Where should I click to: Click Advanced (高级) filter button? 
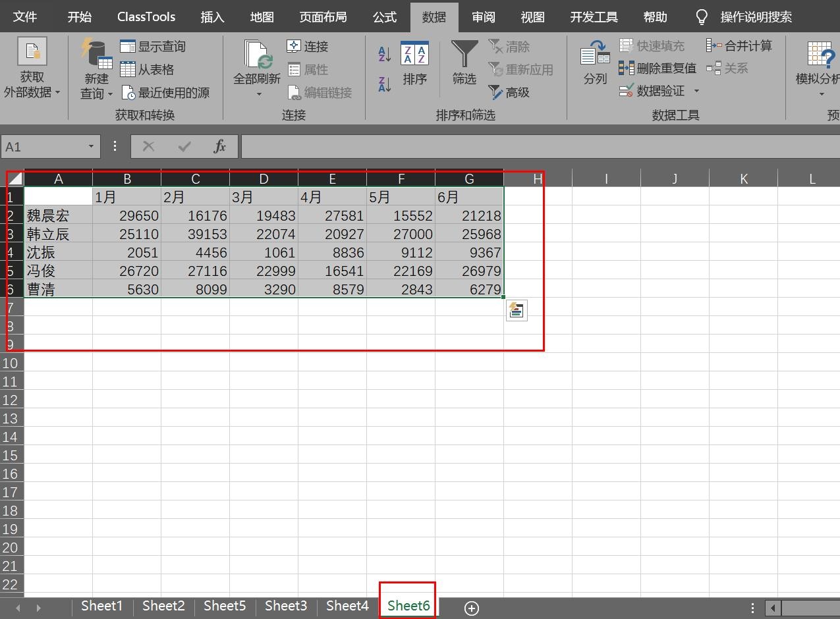[509, 92]
